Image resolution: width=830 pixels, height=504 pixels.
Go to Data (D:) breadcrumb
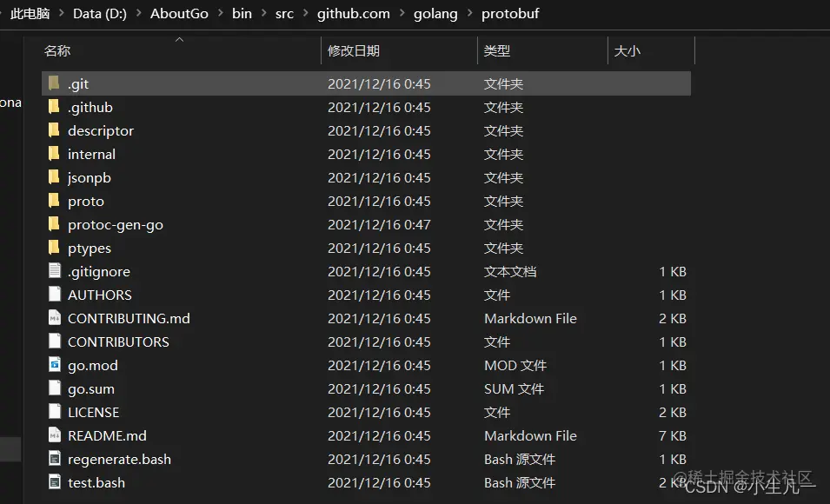[x=100, y=13]
